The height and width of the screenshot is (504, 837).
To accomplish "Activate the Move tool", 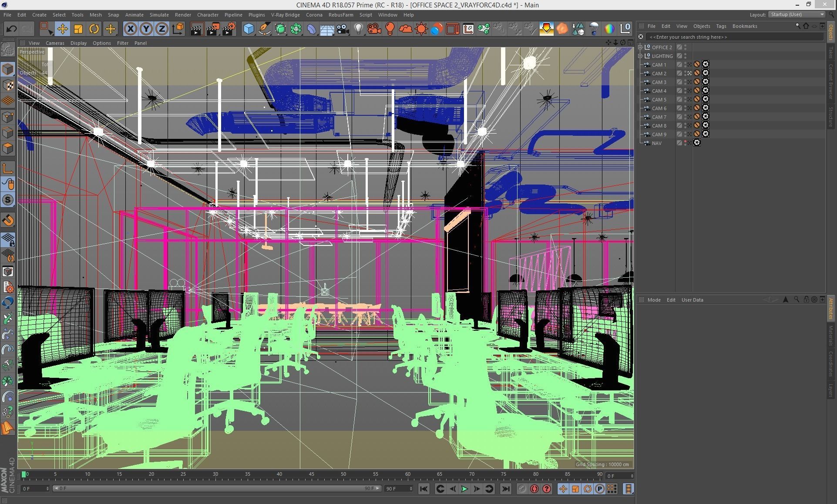I will point(62,29).
